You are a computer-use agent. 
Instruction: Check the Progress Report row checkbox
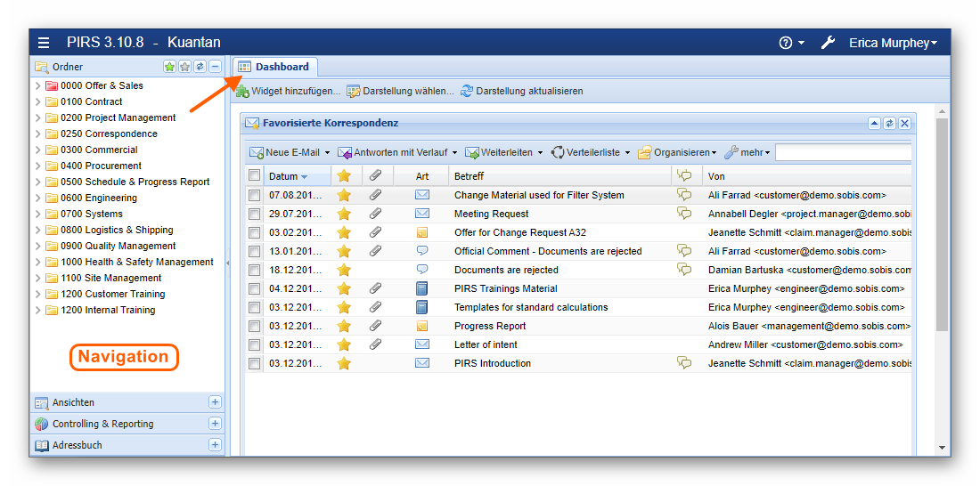[x=255, y=327]
